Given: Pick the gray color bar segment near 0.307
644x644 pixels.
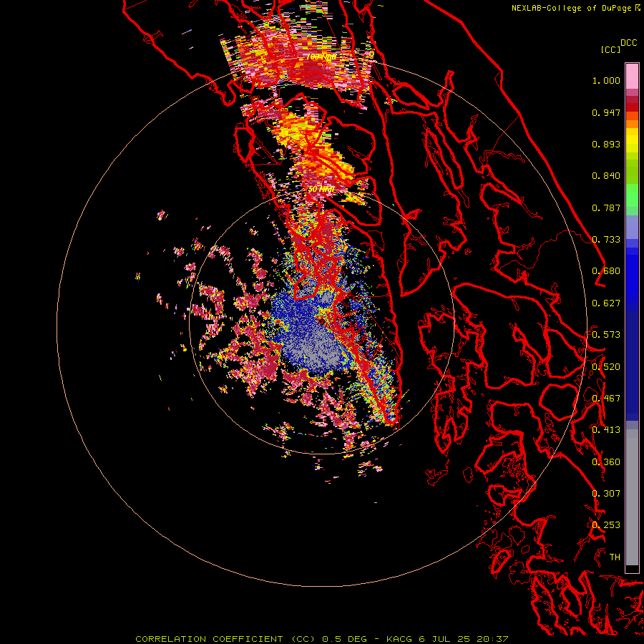Looking at the screenshot, I should pyautogui.click(x=632, y=501).
